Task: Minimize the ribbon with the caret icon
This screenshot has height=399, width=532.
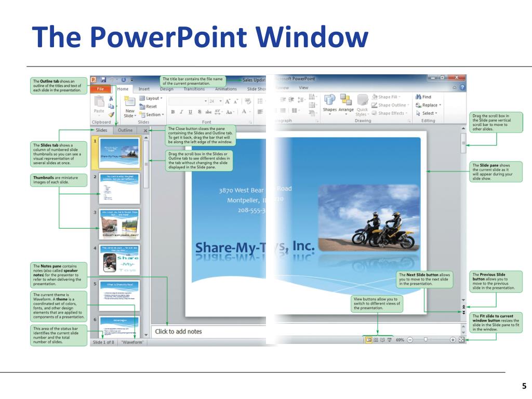Action: point(454,87)
